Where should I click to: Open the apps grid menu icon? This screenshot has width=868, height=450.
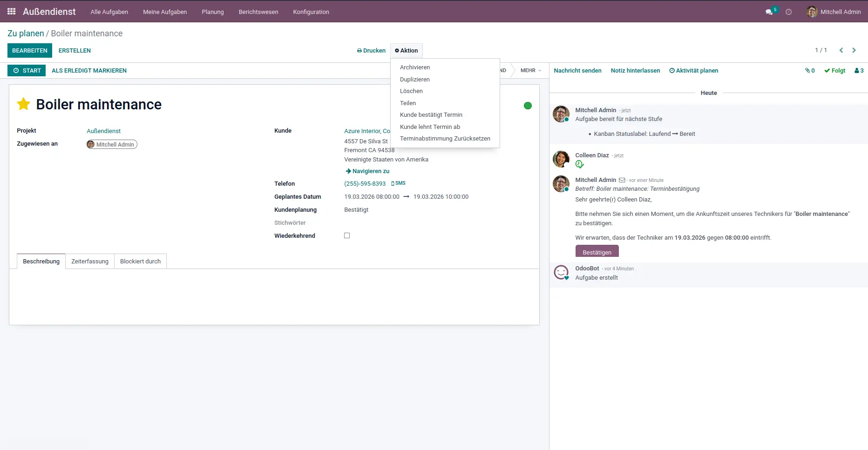click(x=12, y=12)
